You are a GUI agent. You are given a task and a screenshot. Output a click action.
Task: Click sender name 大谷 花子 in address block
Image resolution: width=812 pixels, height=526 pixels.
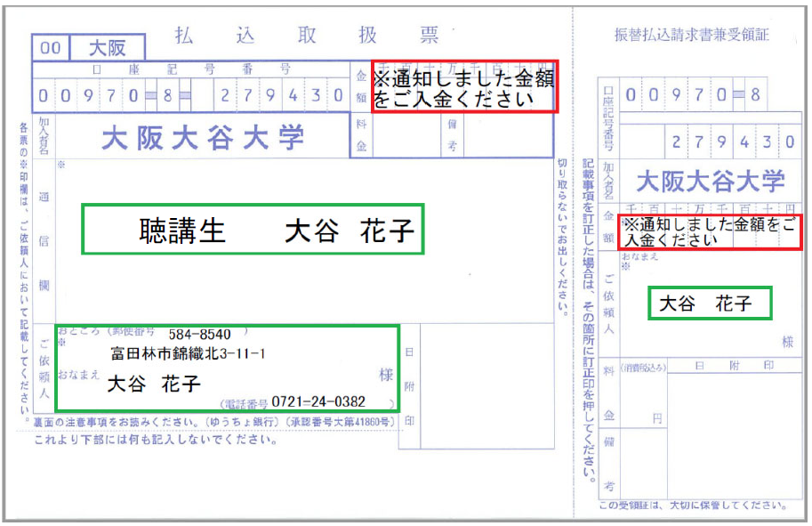pyautogui.click(x=154, y=384)
